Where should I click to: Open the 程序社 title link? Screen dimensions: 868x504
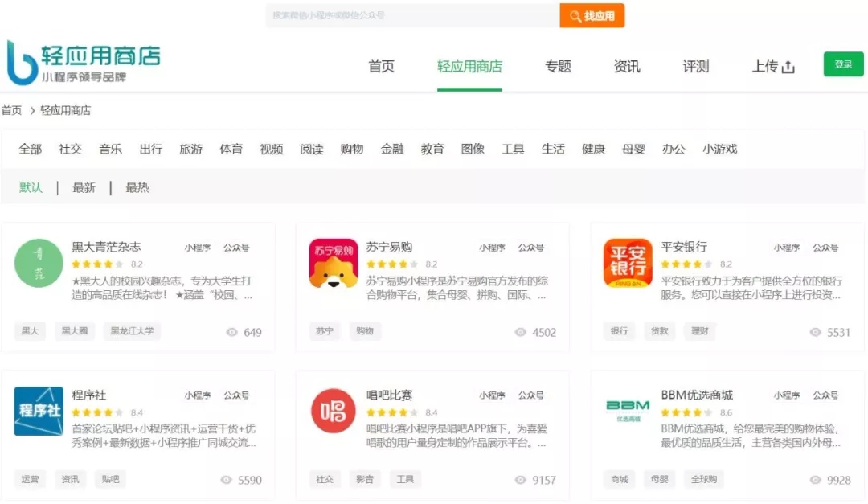coord(89,395)
